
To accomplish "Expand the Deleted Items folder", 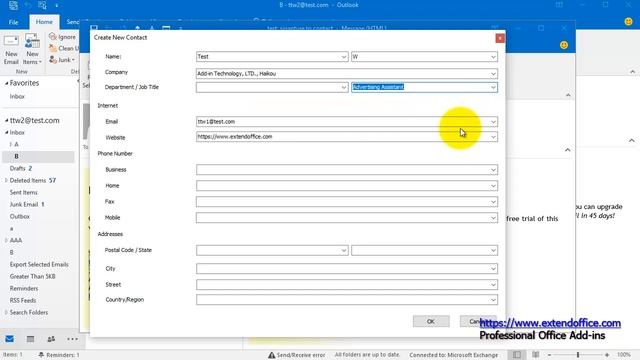I will pyautogui.click(x=6, y=180).
